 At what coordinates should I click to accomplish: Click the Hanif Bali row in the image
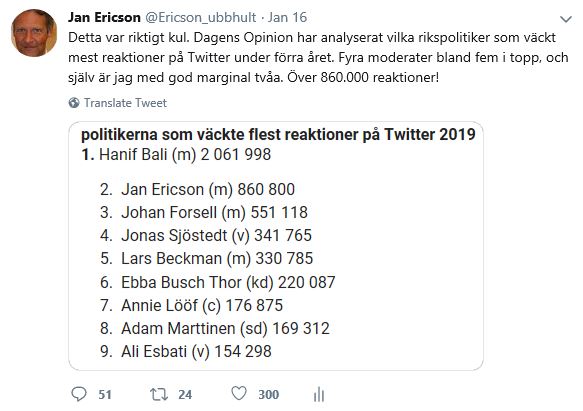(176, 154)
